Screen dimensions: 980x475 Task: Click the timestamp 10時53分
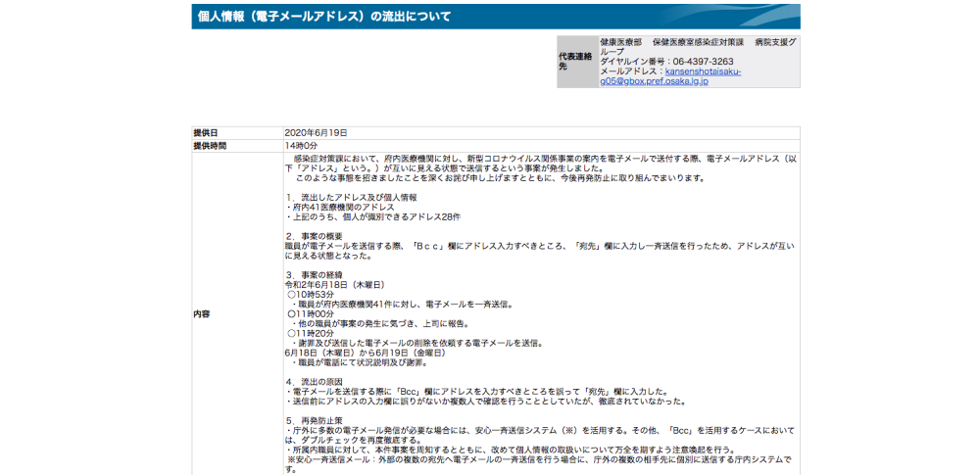click(311, 295)
